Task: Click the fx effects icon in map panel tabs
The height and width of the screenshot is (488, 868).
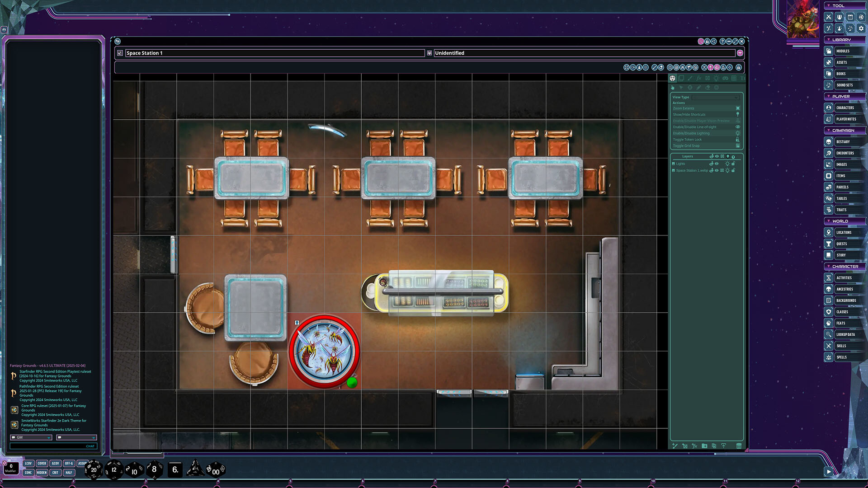Action: point(700,78)
